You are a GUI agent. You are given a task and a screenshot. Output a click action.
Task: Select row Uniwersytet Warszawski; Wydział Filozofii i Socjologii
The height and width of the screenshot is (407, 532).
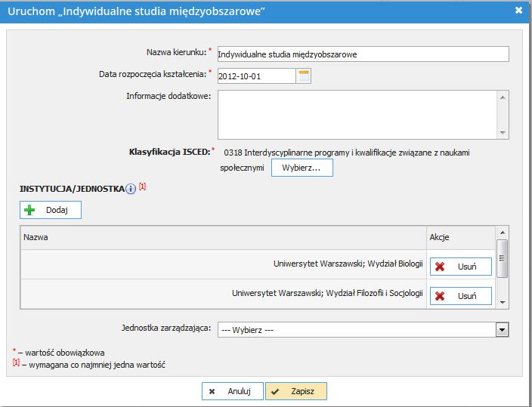[223, 294]
